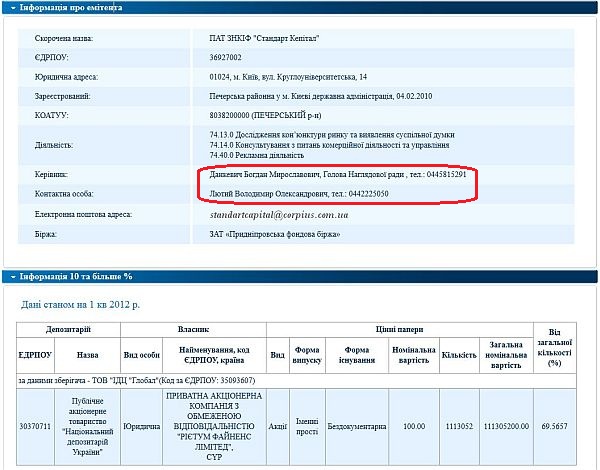Screen dimensions: 600x470
Task: Click the 'Інформація 10 та більше %' header title
Action: click(75, 275)
